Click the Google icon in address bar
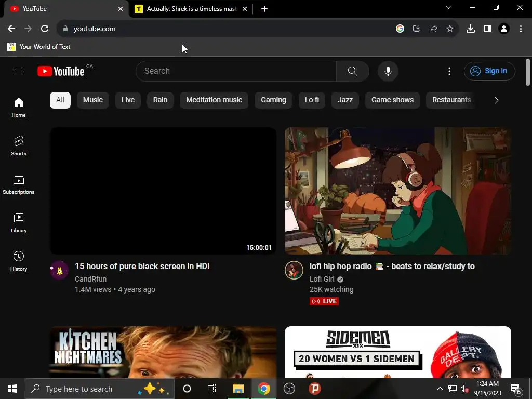Viewport: 532px width, 399px height. coord(400,29)
